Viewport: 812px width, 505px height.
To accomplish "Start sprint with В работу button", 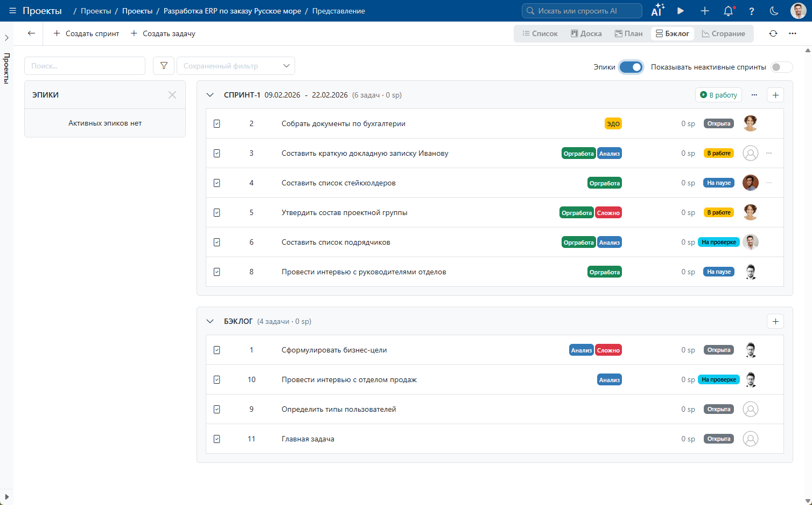I will pyautogui.click(x=719, y=95).
